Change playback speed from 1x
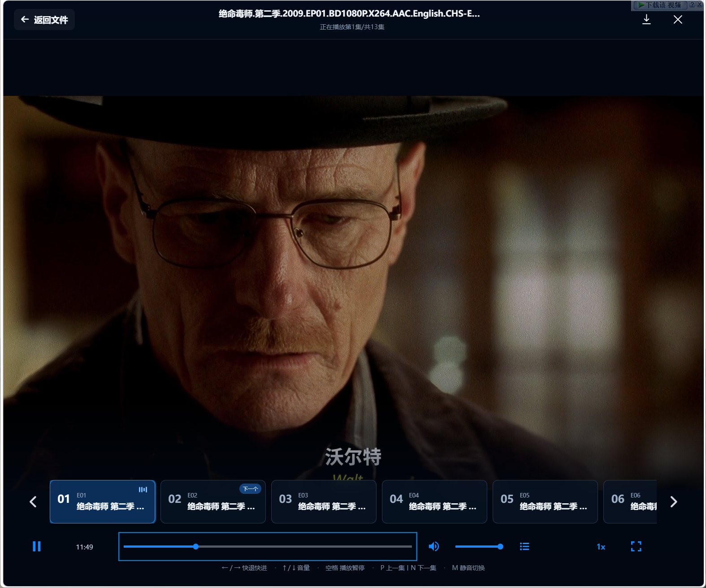706x588 pixels. [x=601, y=547]
